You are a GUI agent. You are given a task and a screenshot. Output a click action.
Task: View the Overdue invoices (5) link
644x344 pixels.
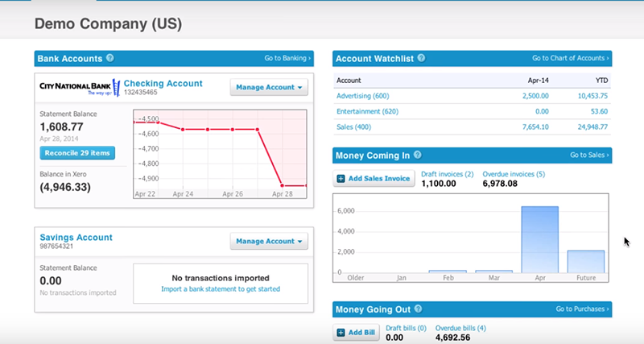point(514,174)
